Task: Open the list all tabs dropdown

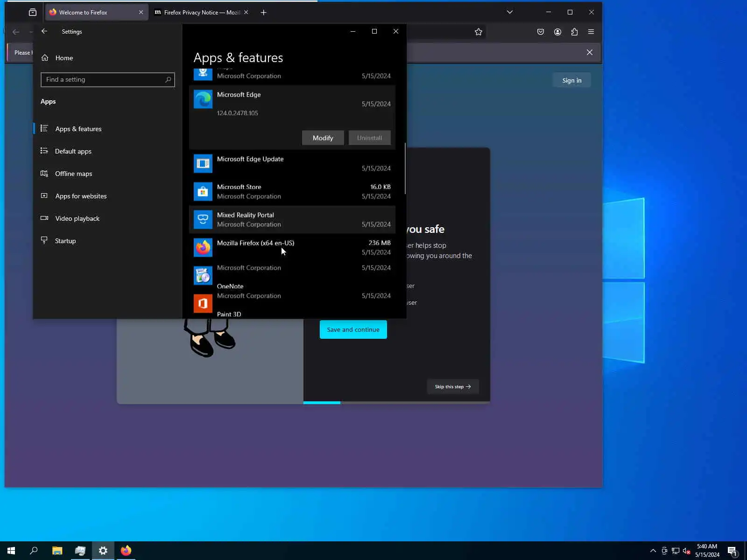Action: click(x=510, y=13)
